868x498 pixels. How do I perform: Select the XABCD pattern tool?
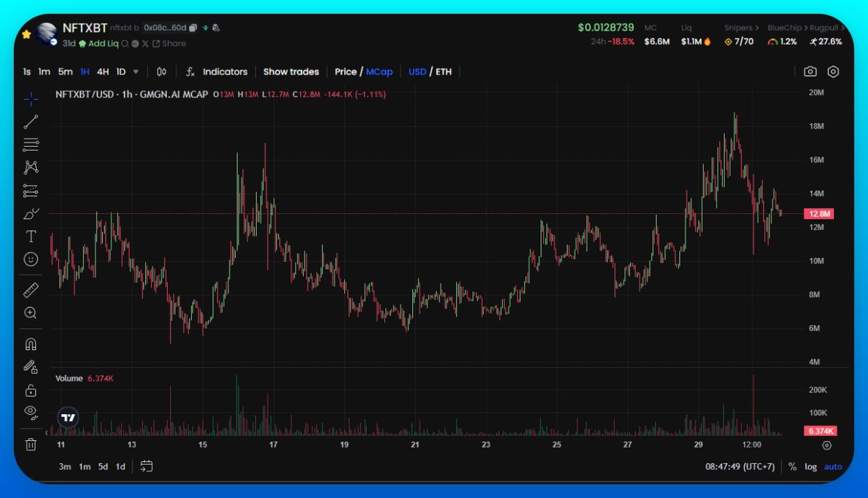coord(31,168)
